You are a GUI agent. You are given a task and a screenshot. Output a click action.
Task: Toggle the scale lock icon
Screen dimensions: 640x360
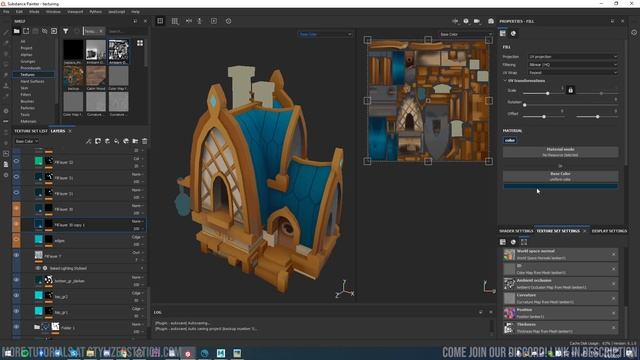point(571,90)
